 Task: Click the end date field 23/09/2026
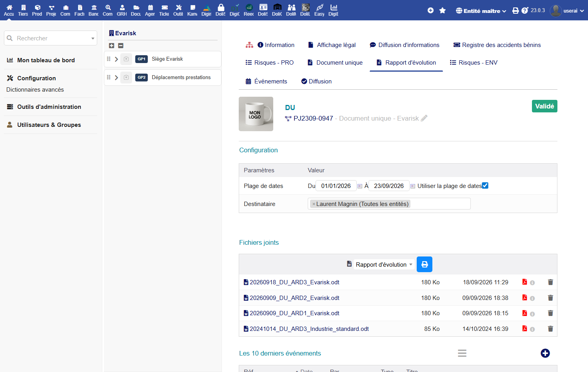point(389,186)
